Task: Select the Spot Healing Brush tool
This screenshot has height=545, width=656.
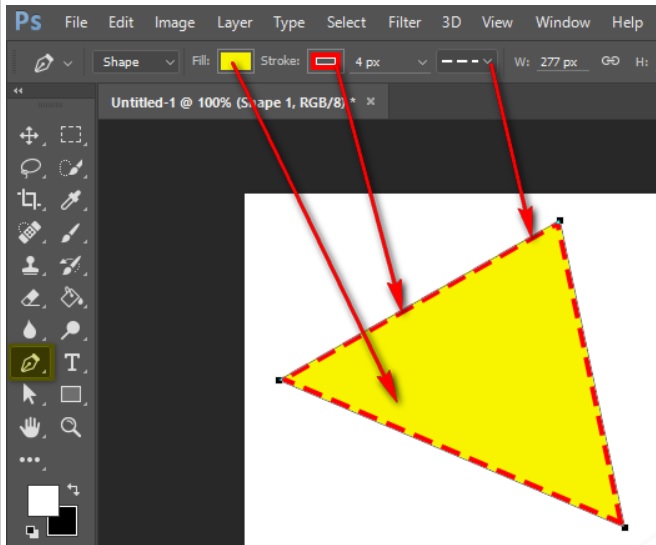Action: (29, 232)
